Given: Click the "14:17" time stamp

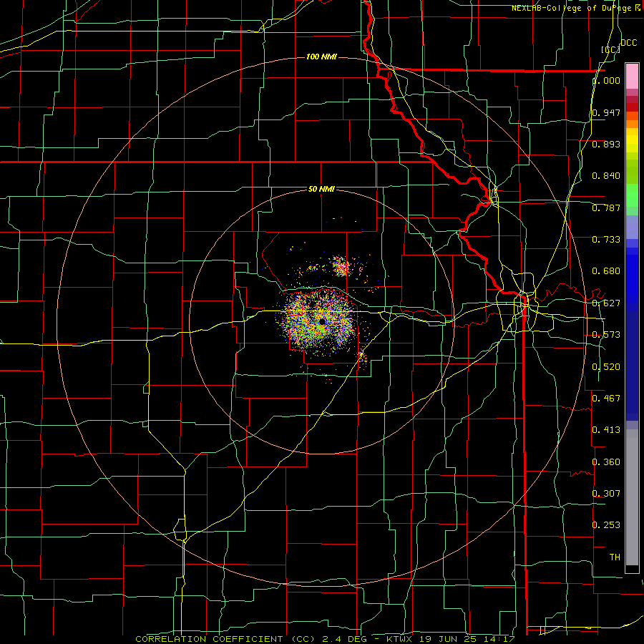Looking at the screenshot, I should tap(499, 639).
